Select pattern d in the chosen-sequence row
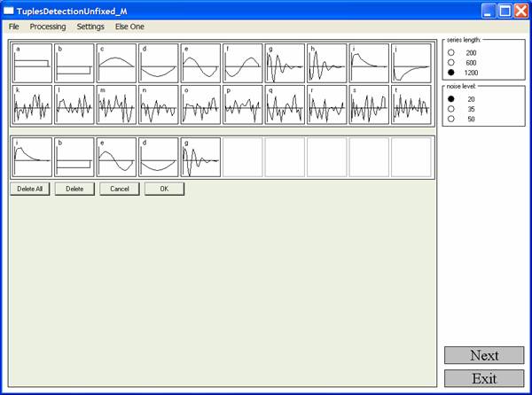Screen dimensions: 532x395 pos(159,157)
